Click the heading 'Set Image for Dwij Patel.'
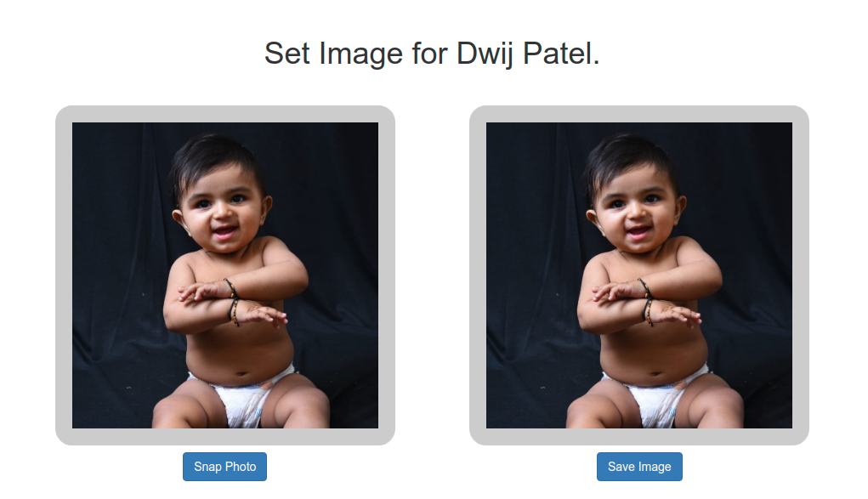The height and width of the screenshot is (499, 868). [x=433, y=54]
